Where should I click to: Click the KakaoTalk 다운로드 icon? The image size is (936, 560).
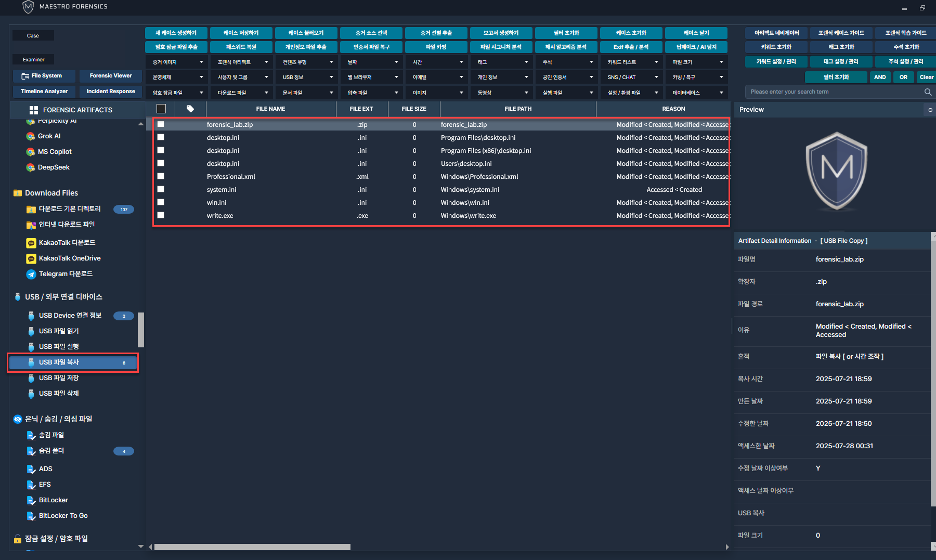click(31, 243)
